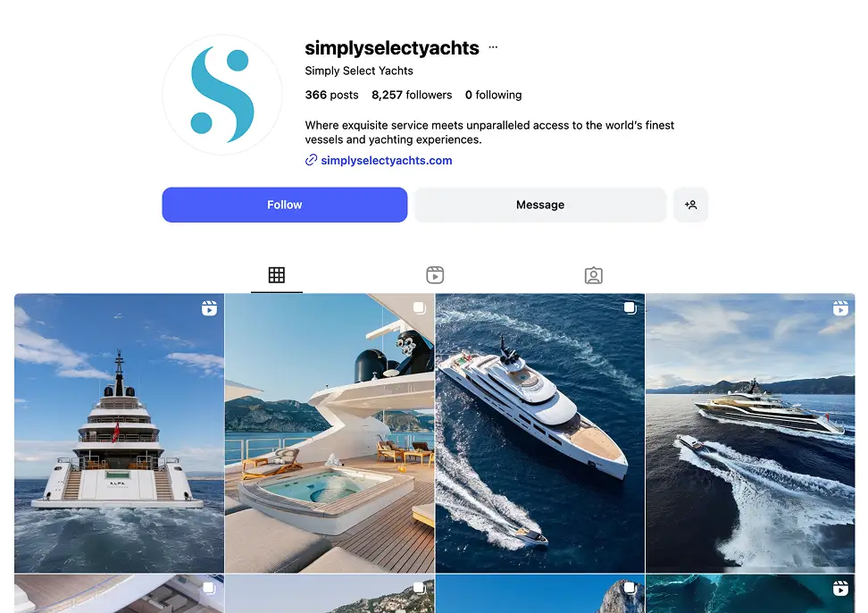The image size is (868, 613).
Task: Click the Message button
Action: pos(540,205)
